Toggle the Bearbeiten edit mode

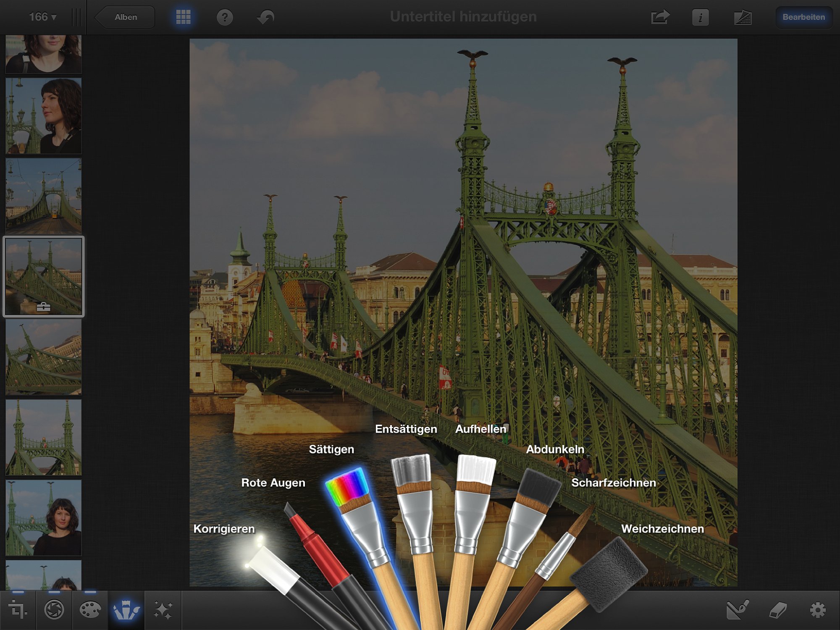click(803, 17)
